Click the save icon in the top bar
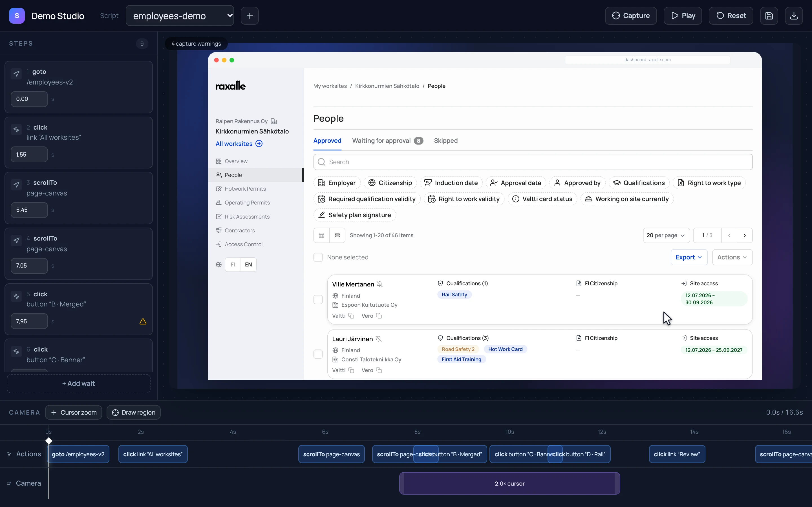This screenshot has height=507, width=812. point(769,16)
